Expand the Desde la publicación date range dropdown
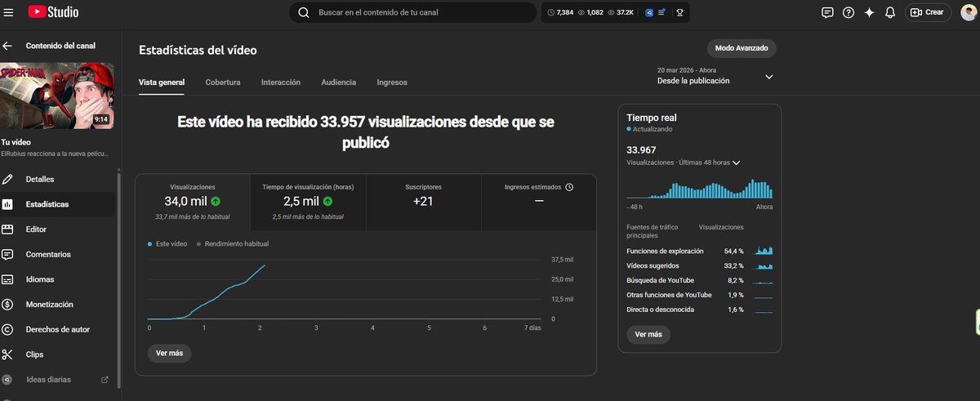This screenshot has width=980, height=401. pyautogui.click(x=715, y=76)
